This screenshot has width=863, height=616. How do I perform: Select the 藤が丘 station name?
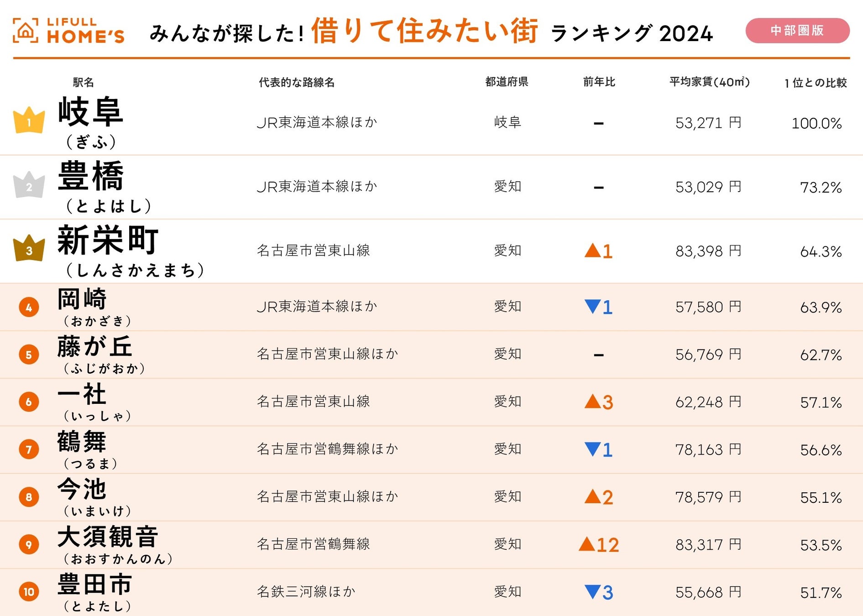point(94,346)
